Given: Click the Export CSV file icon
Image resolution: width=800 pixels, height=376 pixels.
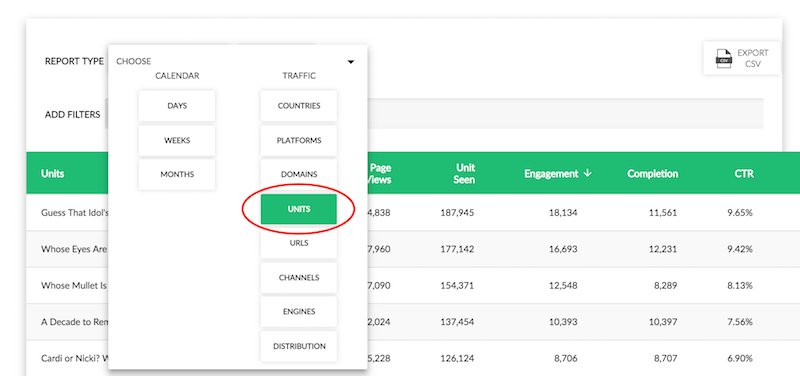Looking at the screenshot, I should [723, 59].
